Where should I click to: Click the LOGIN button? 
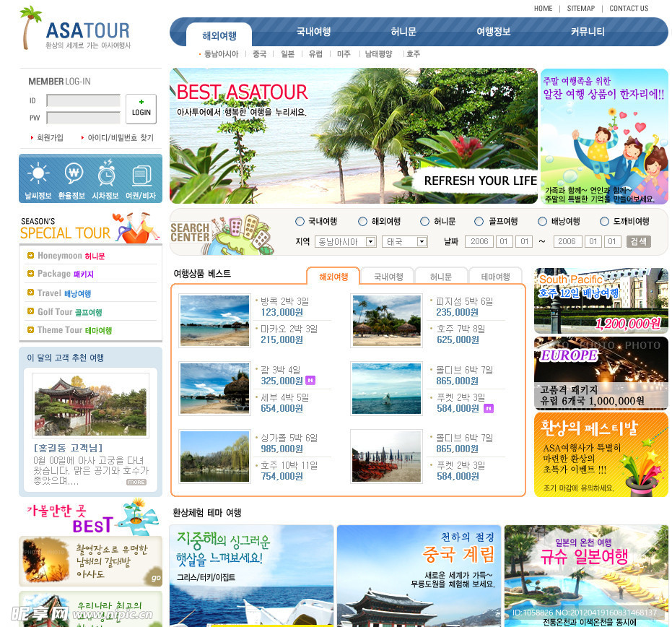point(141,109)
